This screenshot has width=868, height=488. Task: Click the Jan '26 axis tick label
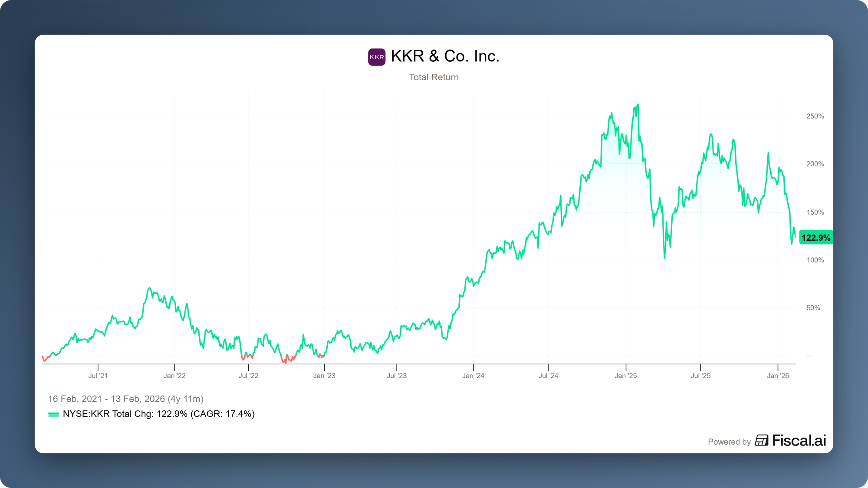pyautogui.click(x=778, y=376)
